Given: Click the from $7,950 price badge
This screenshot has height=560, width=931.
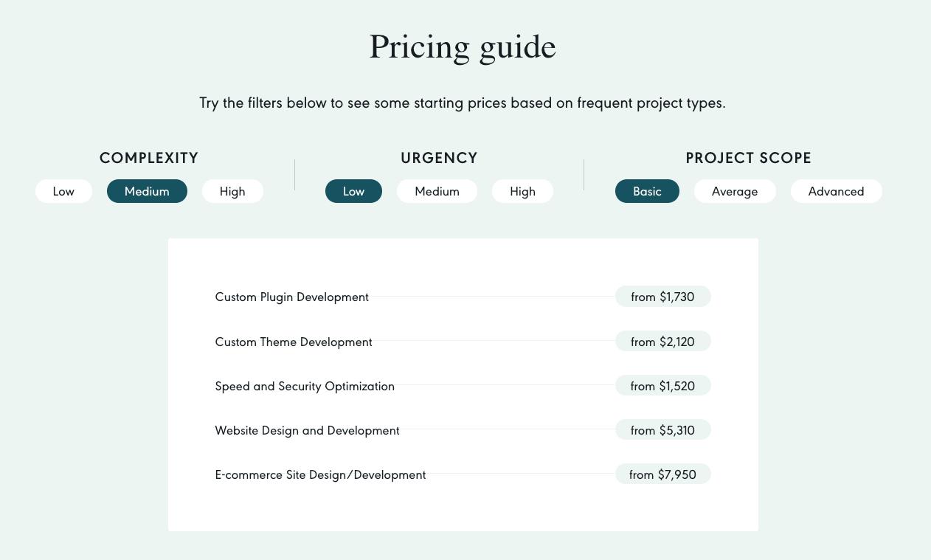Looking at the screenshot, I should [662, 474].
